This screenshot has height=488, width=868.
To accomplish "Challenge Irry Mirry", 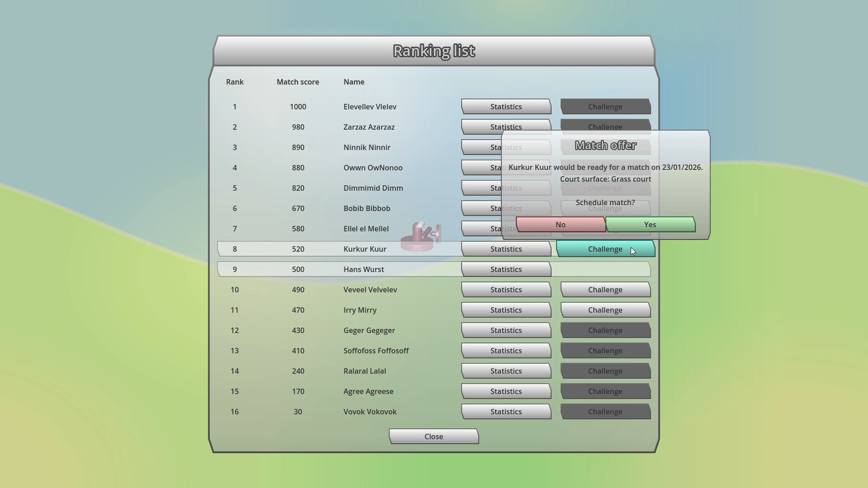I will [605, 310].
